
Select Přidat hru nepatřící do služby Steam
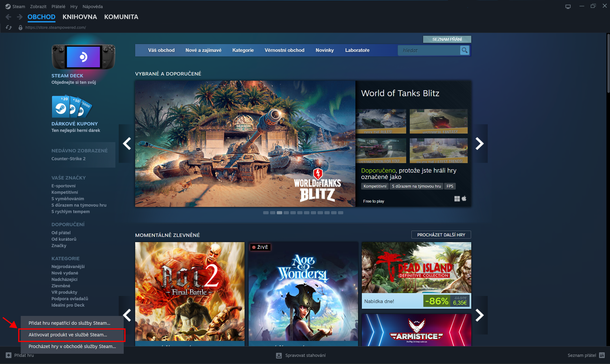pos(72,323)
